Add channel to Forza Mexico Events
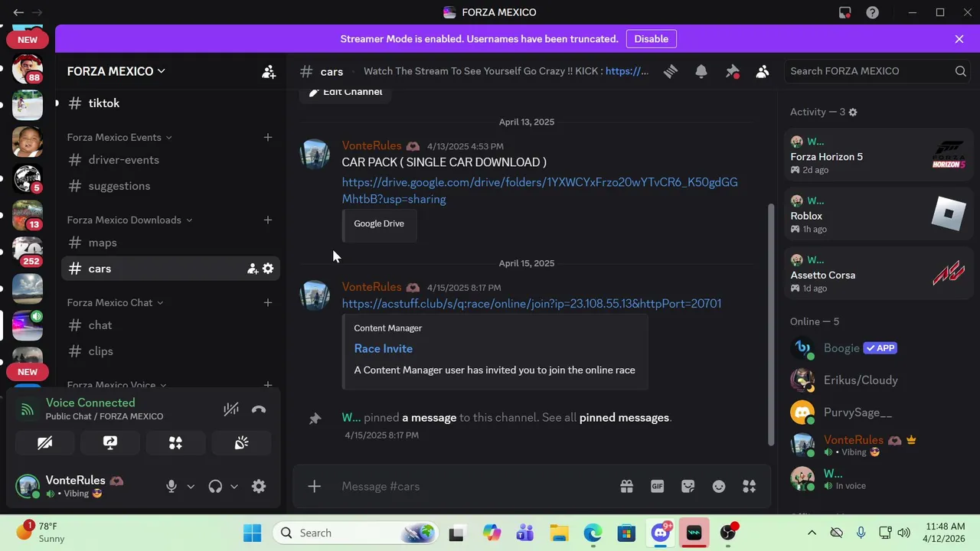 pyautogui.click(x=267, y=137)
